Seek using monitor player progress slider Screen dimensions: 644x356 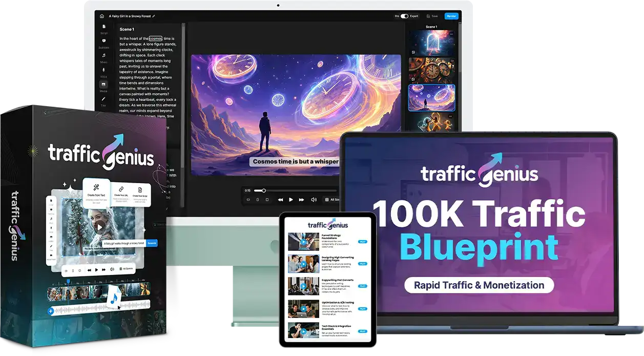(x=295, y=190)
